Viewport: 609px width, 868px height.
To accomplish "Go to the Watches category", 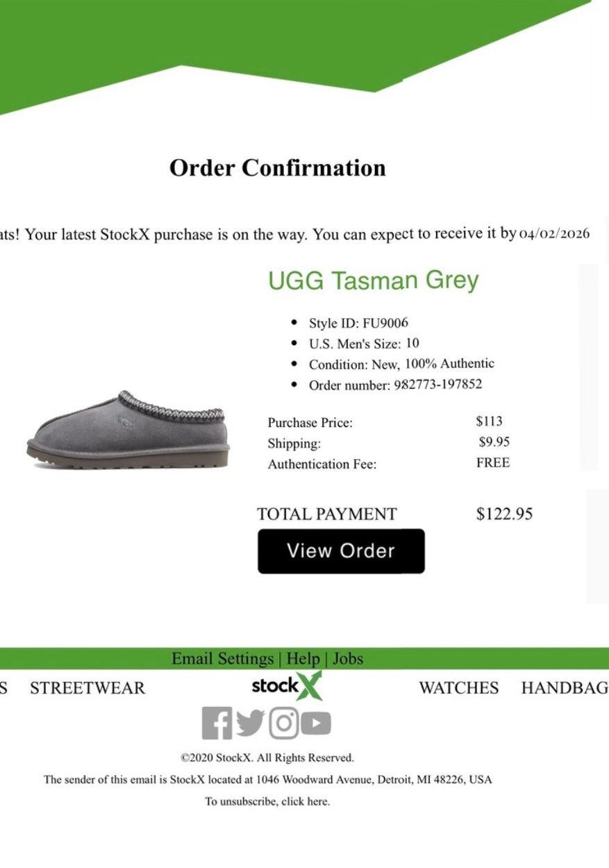I will point(458,688).
